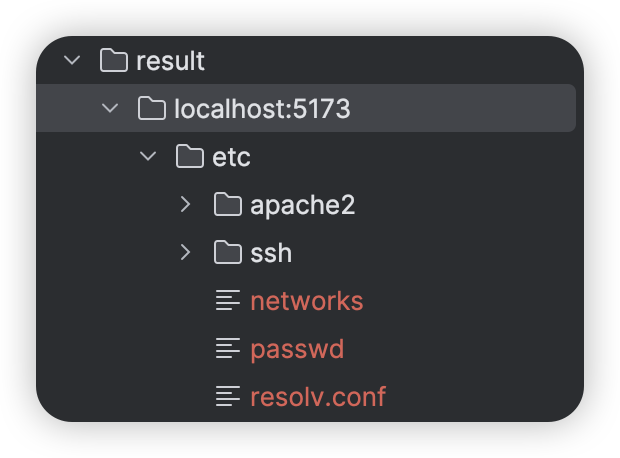Click the resolv.conf file icon
Viewport: 620px width, 458px height.
[x=228, y=396]
